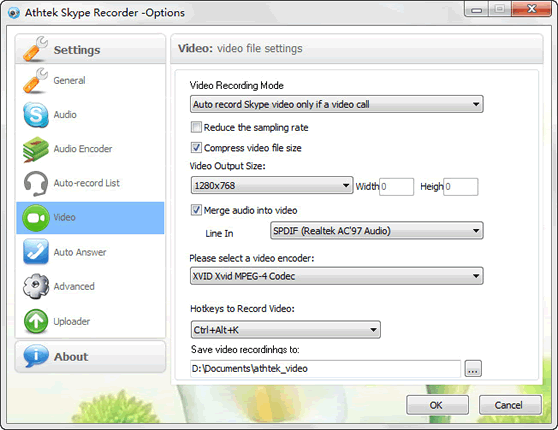Open the Line In device dropdown
The image size is (558, 430).
point(377,231)
